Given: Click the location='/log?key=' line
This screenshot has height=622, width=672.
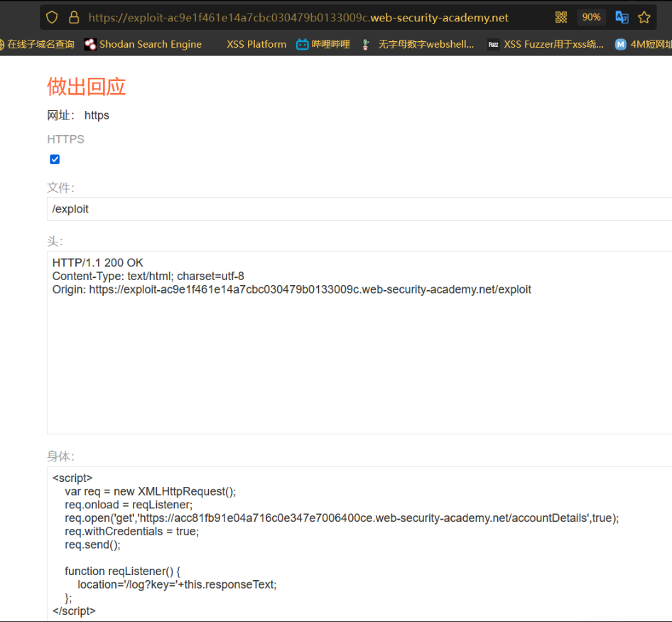Looking at the screenshot, I should 177,584.
